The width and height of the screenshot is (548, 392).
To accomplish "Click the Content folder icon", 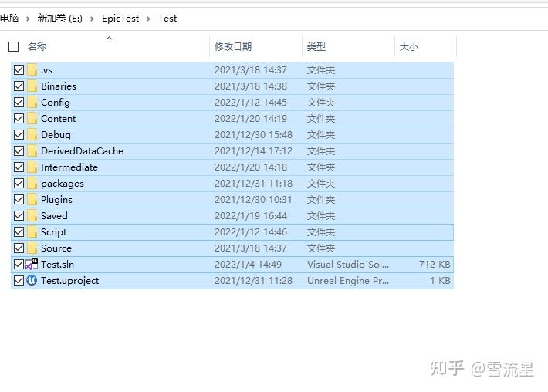I will click(x=32, y=118).
